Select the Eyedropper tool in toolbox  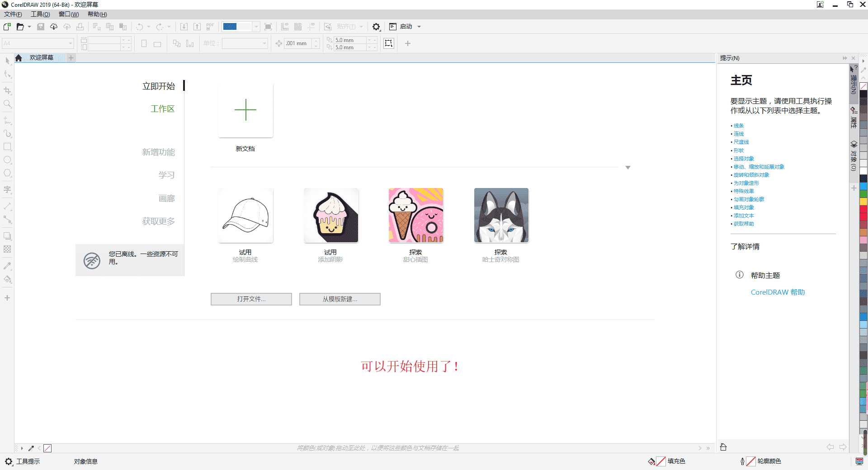(7, 266)
